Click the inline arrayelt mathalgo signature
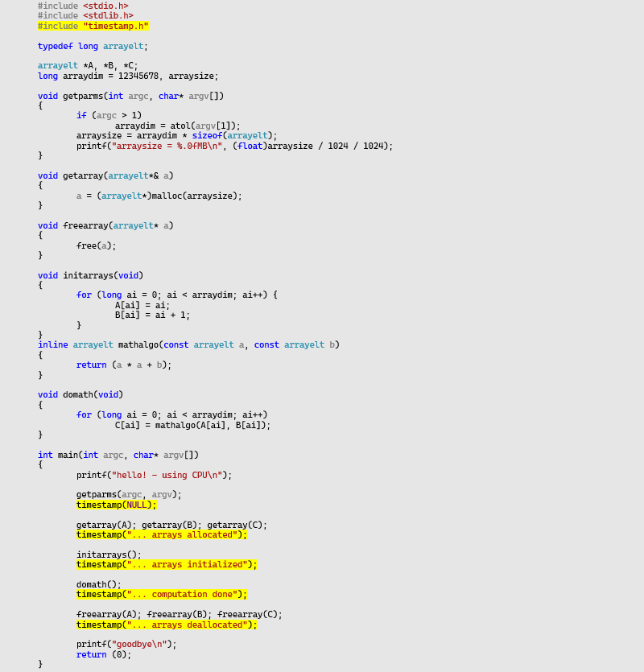This screenshot has height=672, width=644. (188, 345)
